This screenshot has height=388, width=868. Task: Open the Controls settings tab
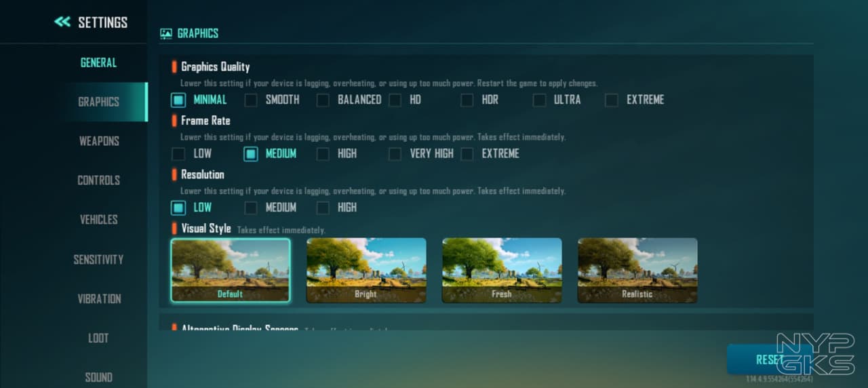tap(99, 180)
